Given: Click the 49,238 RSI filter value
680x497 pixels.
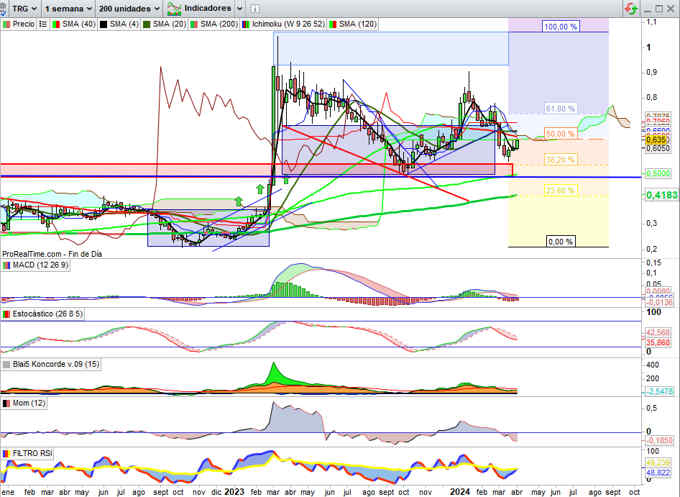Looking at the screenshot, I should (x=658, y=463).
